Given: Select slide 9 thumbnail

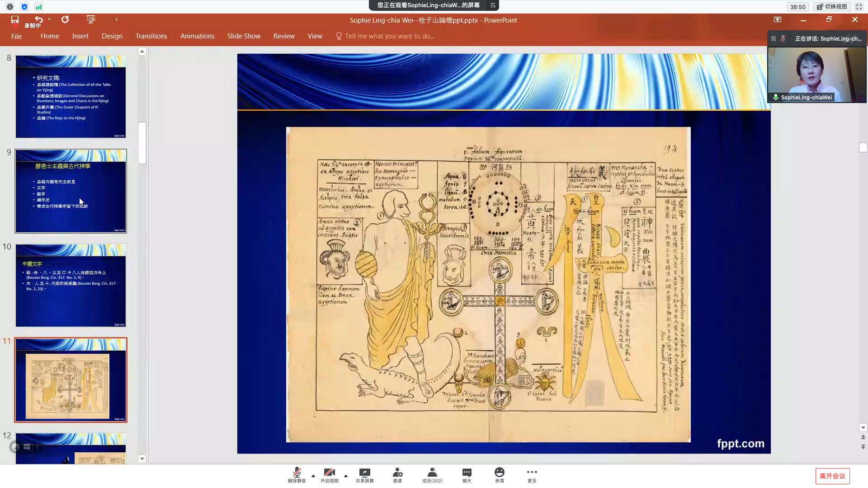Looking at the screenshot, I should (71, 191).
